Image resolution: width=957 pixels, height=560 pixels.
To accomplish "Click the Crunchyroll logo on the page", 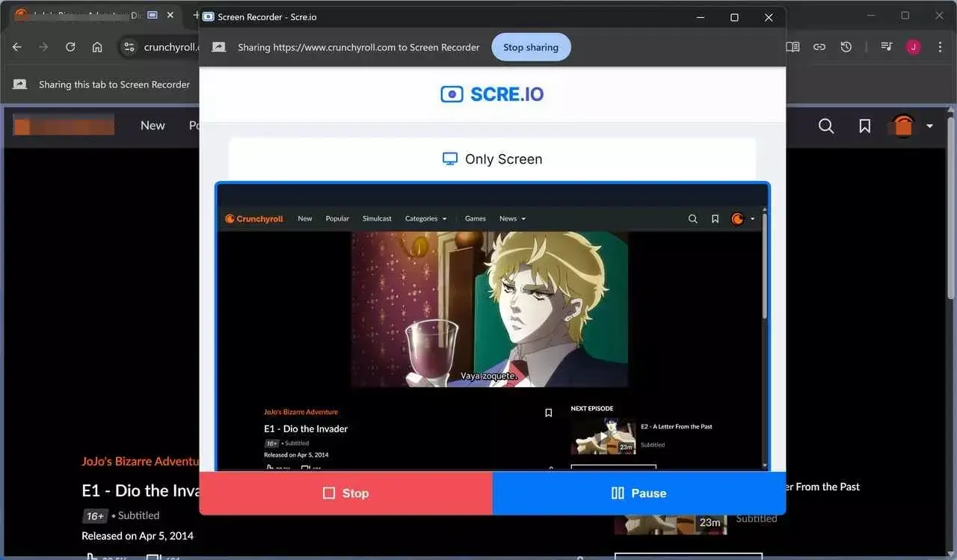I will [x=64, y=125].
